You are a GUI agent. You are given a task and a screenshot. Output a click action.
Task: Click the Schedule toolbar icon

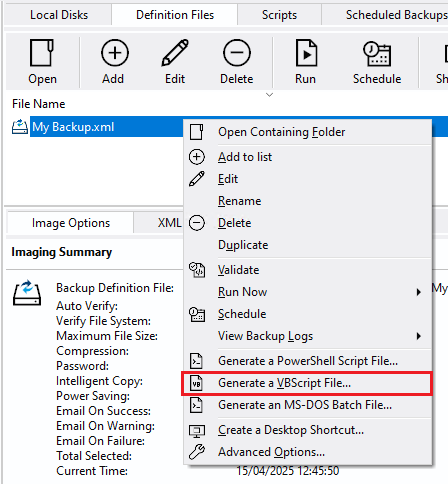377,53
